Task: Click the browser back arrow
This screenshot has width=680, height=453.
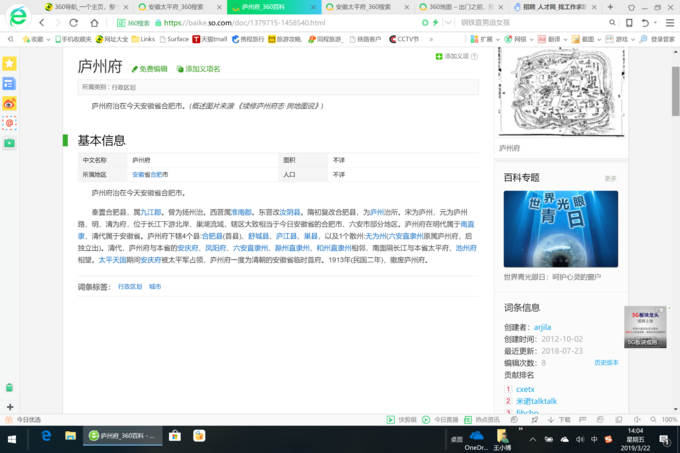Action: click(41, 22)
